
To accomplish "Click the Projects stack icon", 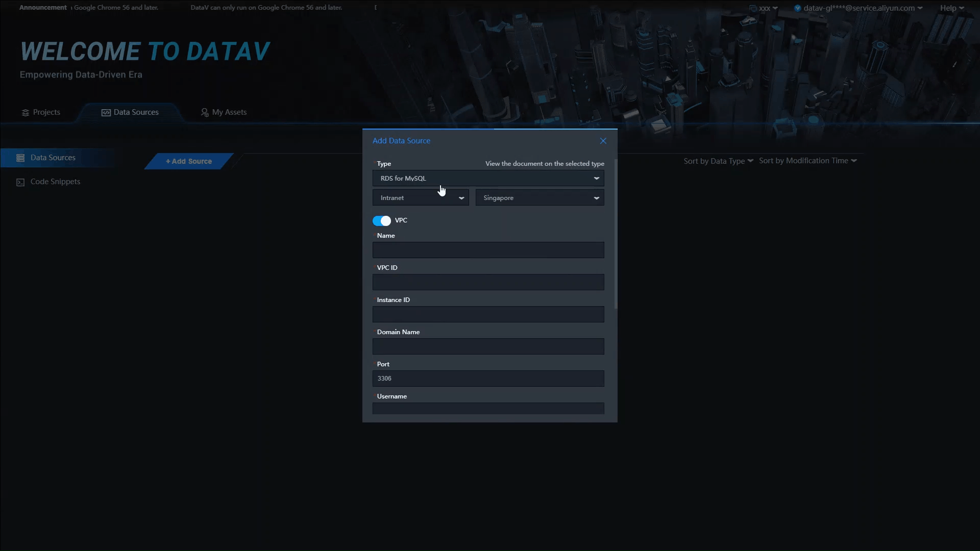I will 25,113.
